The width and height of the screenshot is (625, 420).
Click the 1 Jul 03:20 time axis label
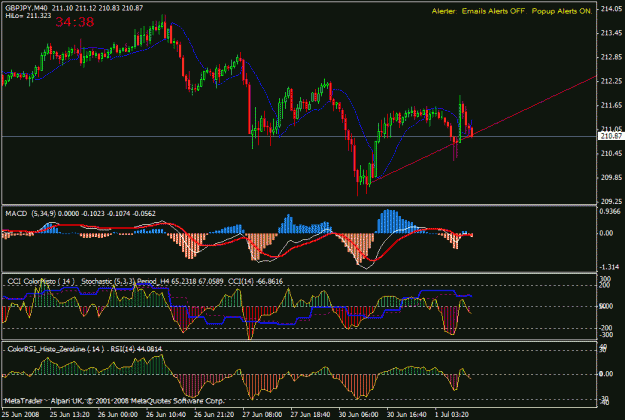pyautogui.click(x=452, y=414)
